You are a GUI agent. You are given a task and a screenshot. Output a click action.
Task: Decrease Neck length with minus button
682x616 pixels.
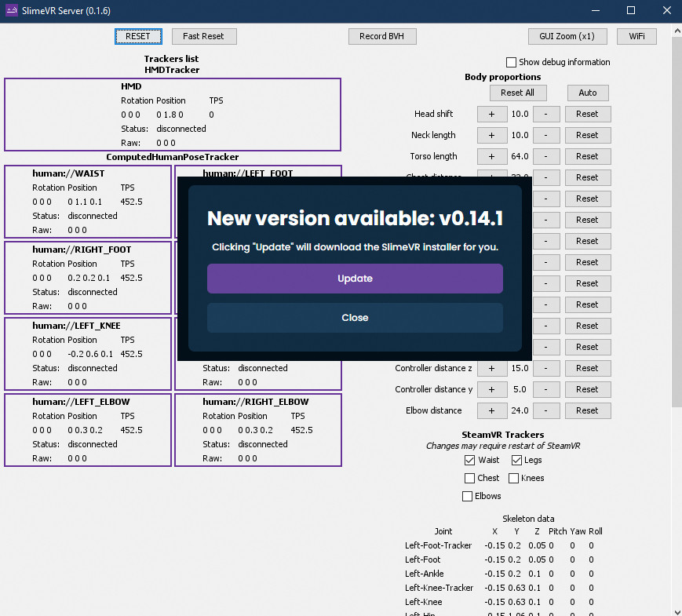point(546,135)
